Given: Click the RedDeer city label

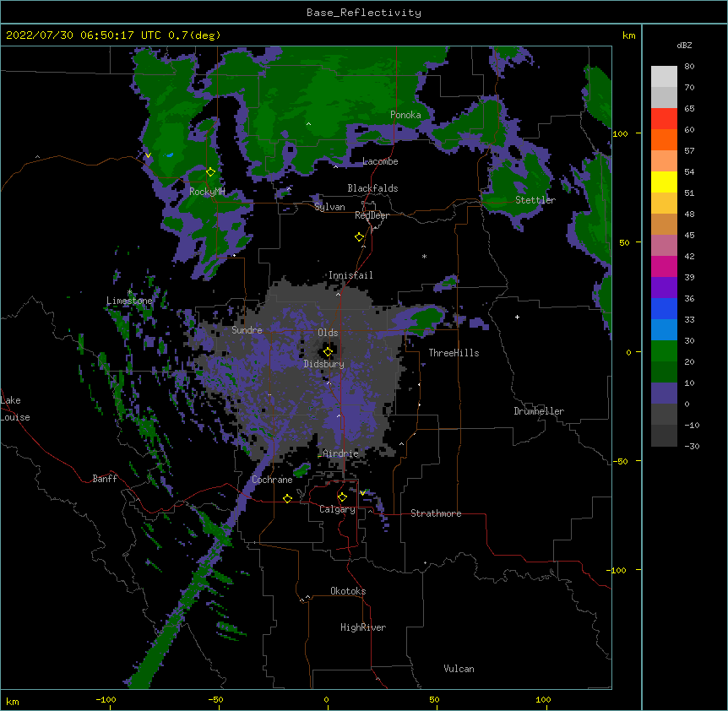Looking at the screenshot, I should click(372, 214).
